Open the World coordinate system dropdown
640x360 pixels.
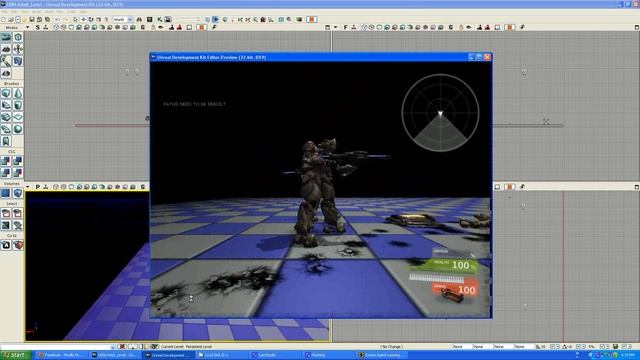(x=123, y=20)
